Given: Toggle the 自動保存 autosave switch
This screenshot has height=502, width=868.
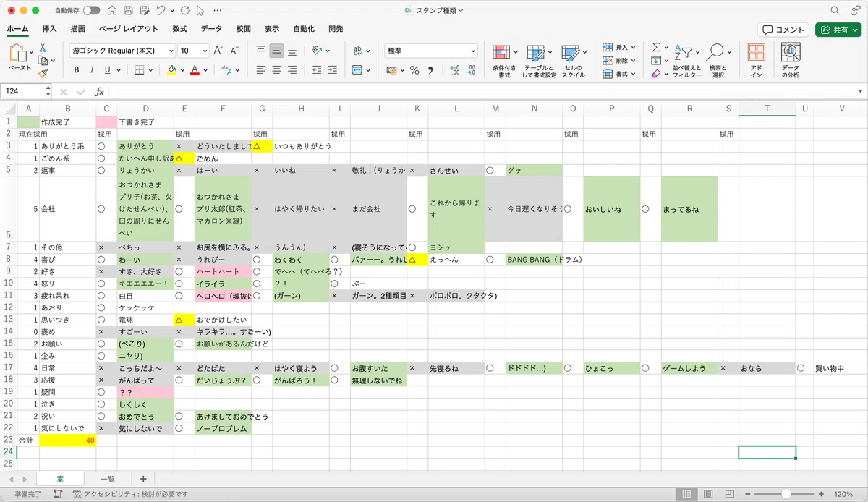Looking at the screenshot, I should pyautogui.click(x=91, y=11).
